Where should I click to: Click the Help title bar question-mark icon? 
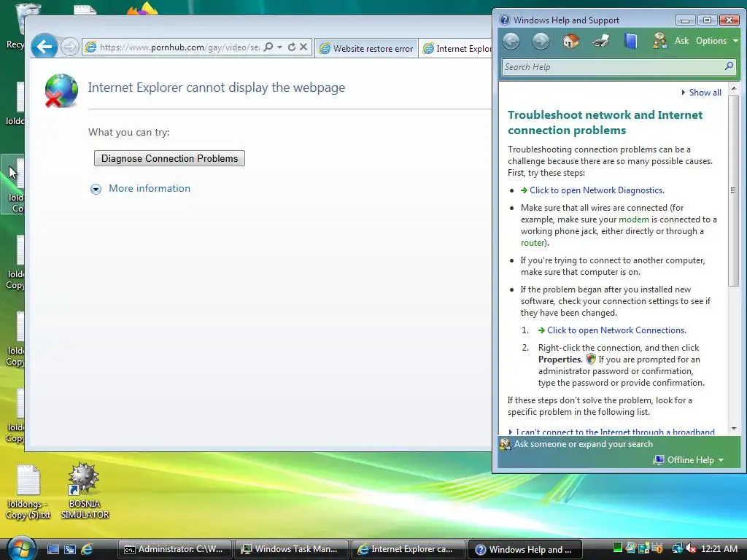pyautogui.click(x=505, y=20)
